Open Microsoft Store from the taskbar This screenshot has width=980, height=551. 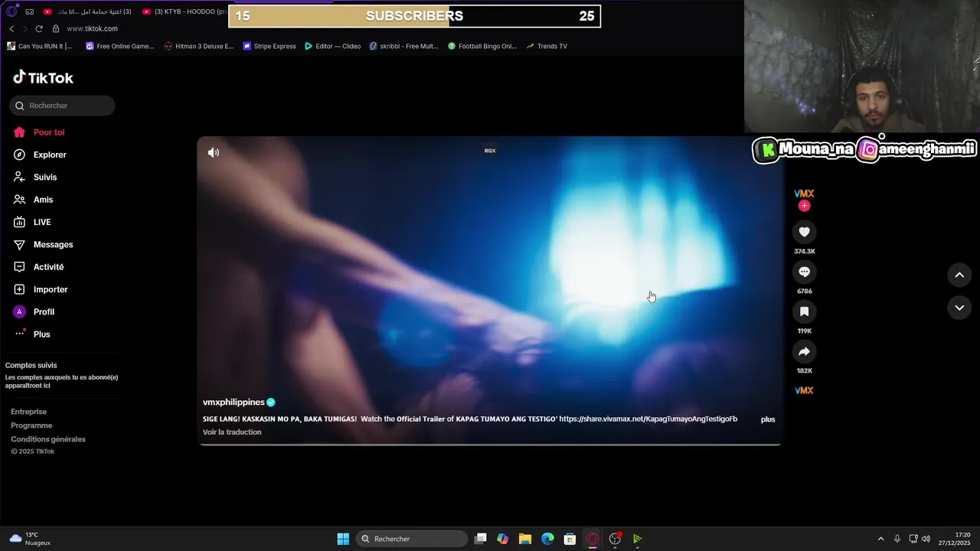pyautogui.click(x=570, y=539)
